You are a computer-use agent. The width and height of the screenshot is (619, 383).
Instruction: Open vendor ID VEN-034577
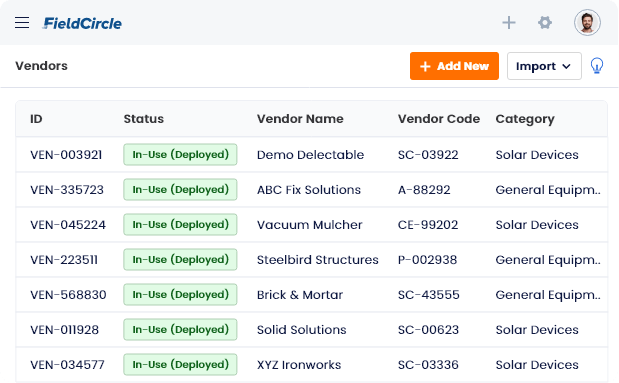point(67,365)
